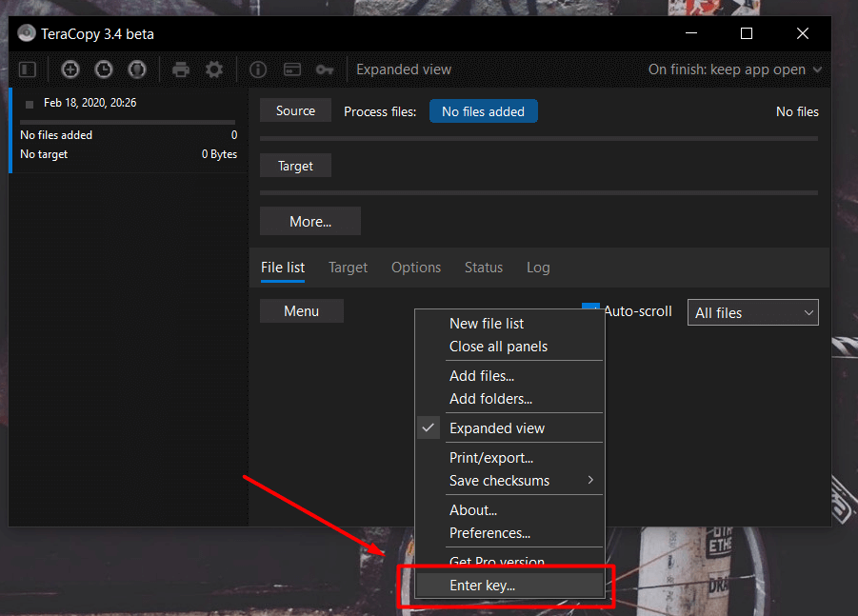Click the TeraCopy logo in title bar

click(27, 33)
